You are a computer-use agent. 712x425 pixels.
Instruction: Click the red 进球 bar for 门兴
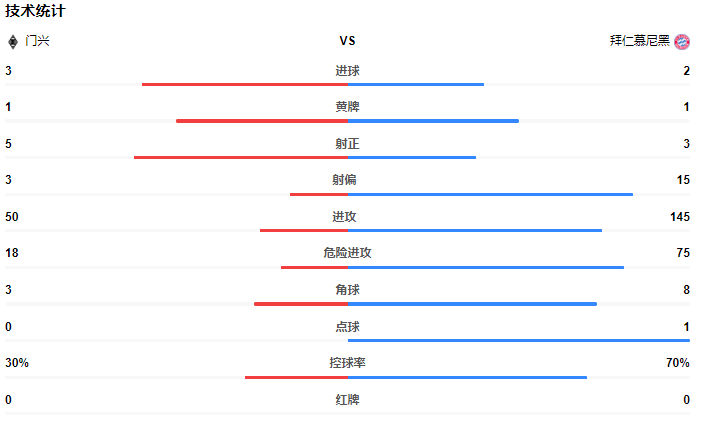pos(245,84)
